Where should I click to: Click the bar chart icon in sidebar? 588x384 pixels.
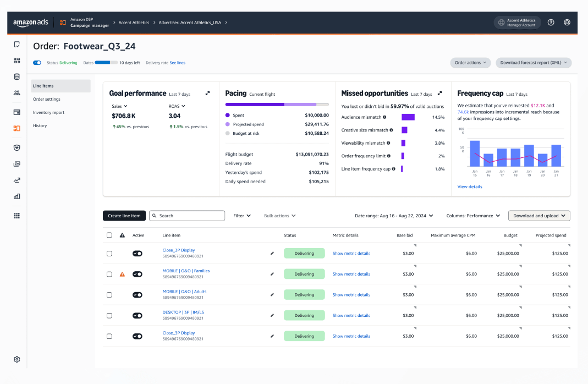pyautogui.click(x=17, y=196)
